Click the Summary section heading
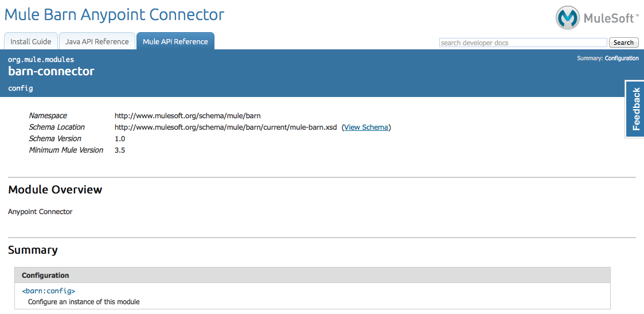Viewport: 644px width, 314px height. [33, 250]
